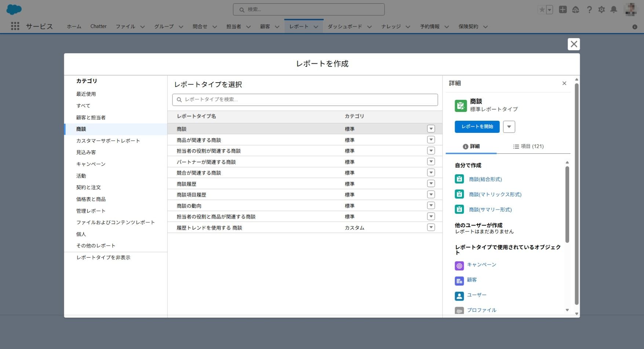644x349 pixels.
Task: Open dropdown next to レポートを開始 button
Action: [509, 127]
